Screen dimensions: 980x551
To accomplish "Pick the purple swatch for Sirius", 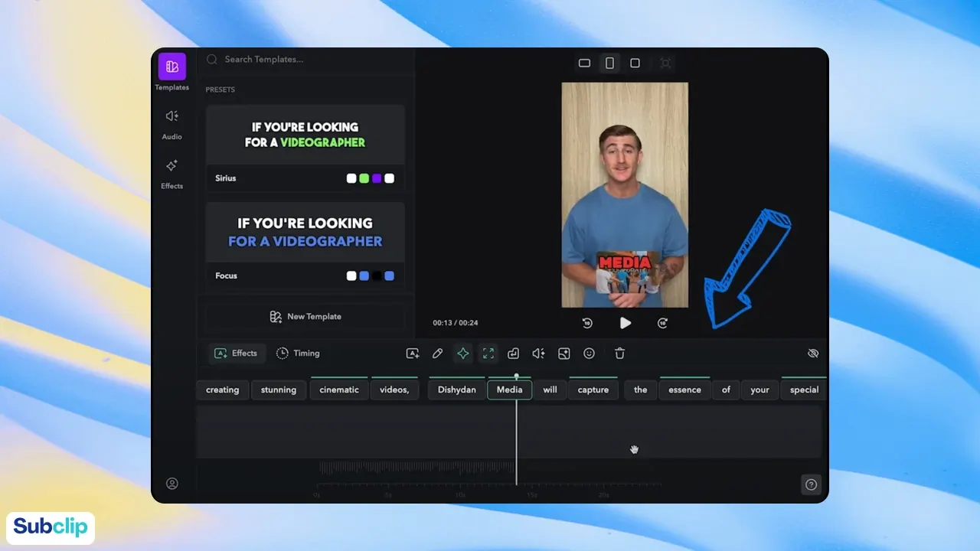I will click(377, 178).
